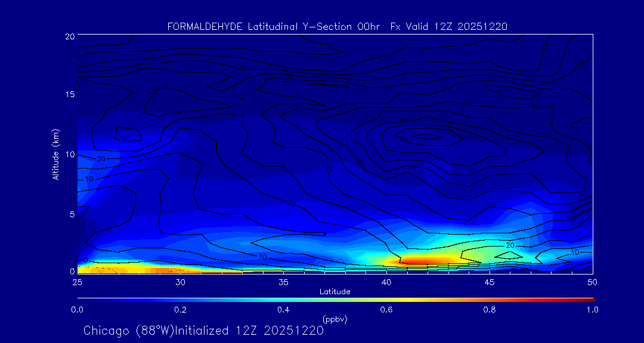Click the 0.0 colorbar label

78,310
